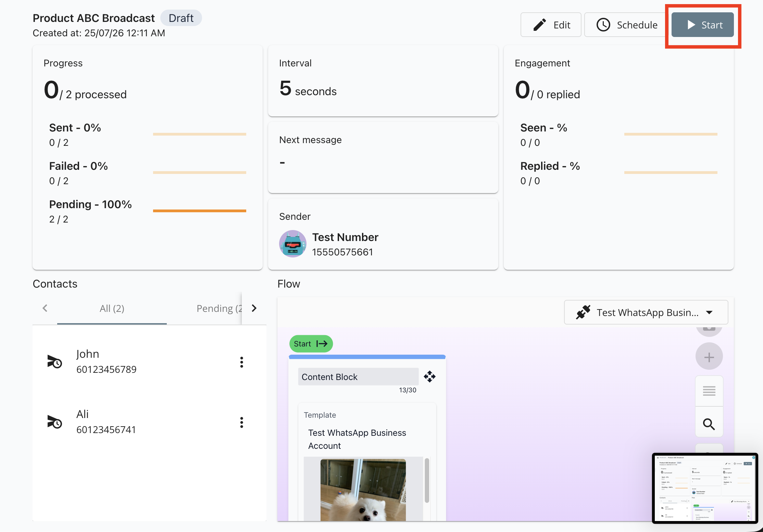
Task: Click the clock icon on Schedule button
Action: 603,25
